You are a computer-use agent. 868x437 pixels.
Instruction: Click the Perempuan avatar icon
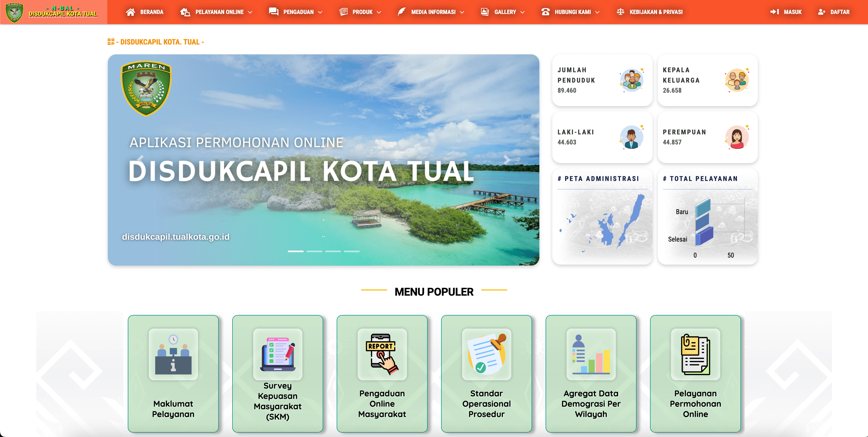737,137
